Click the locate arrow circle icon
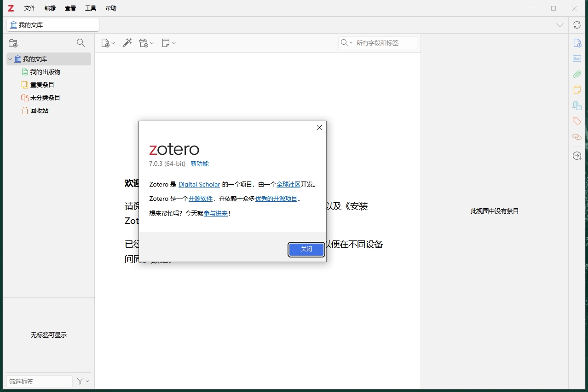The image size is (588, 392). pyautogui.click(x=577, y=156)
